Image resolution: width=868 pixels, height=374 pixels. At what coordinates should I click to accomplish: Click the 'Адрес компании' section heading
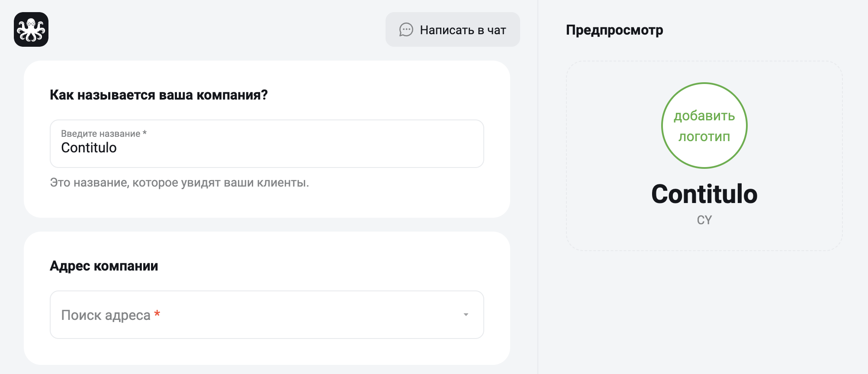click(104, 266)
